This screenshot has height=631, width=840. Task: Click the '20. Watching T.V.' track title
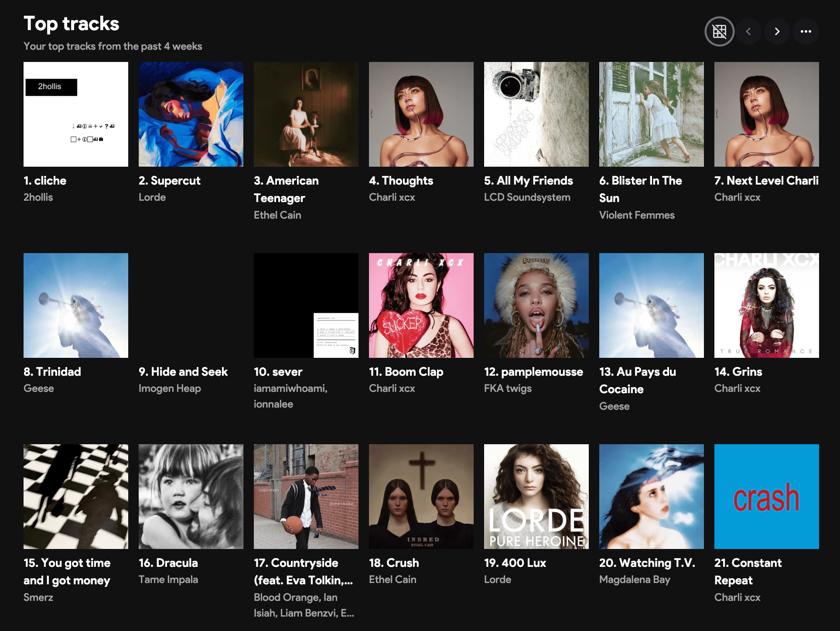tap(647, 563)
